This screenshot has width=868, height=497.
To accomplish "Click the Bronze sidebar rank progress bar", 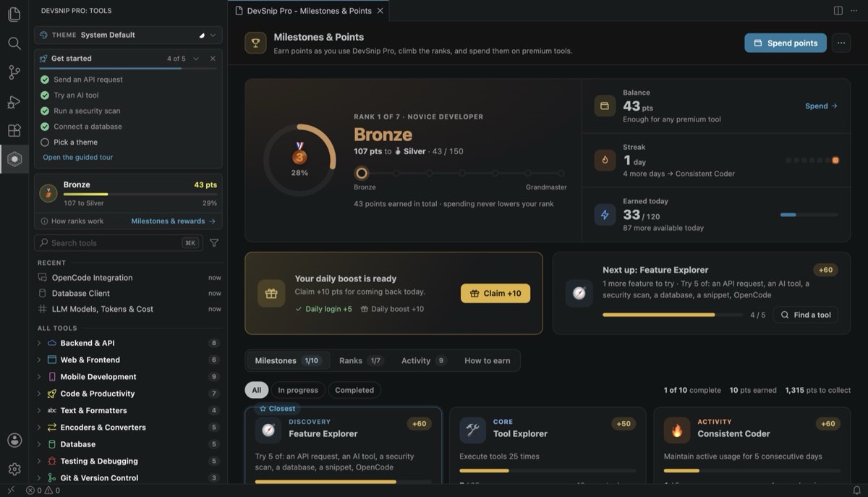I will coord(140,194).
